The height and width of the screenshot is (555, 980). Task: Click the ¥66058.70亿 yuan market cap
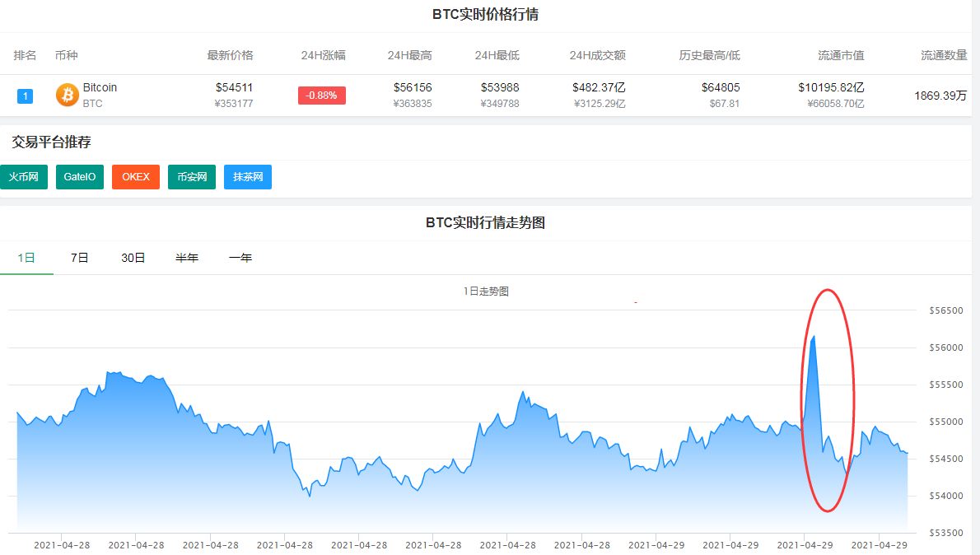tap(836, 104)
